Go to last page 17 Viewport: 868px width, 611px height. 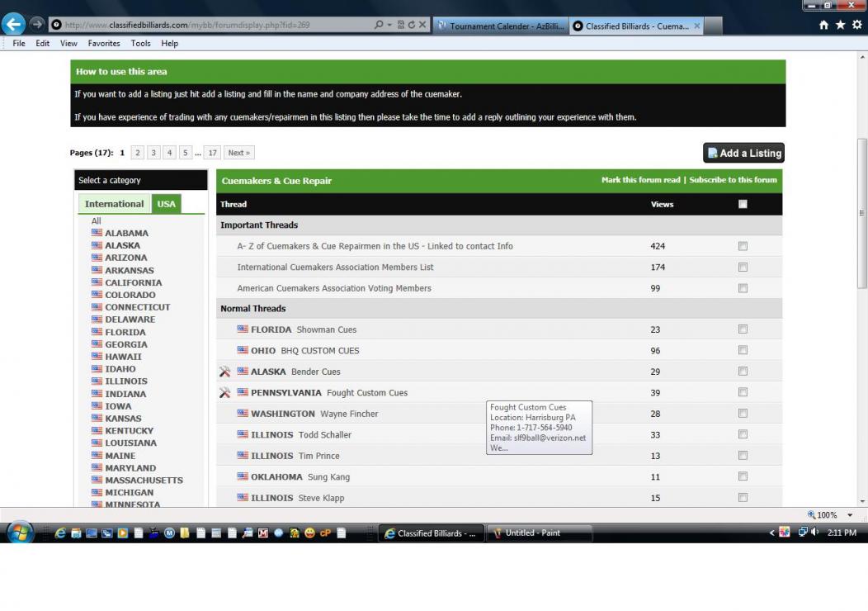pyautogui.click(x=213, y=153)
